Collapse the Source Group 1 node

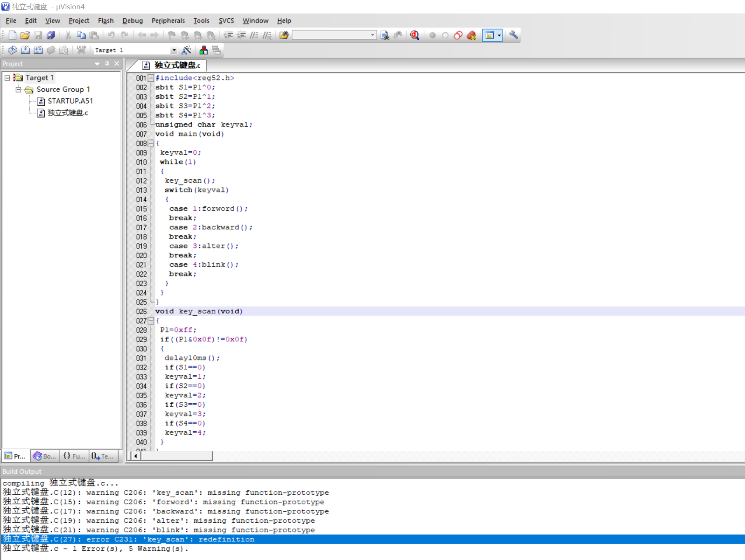(x=18, y=89)
